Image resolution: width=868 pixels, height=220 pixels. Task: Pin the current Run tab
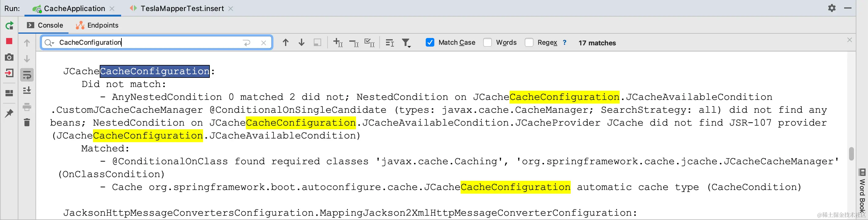[x=9, y=113]
